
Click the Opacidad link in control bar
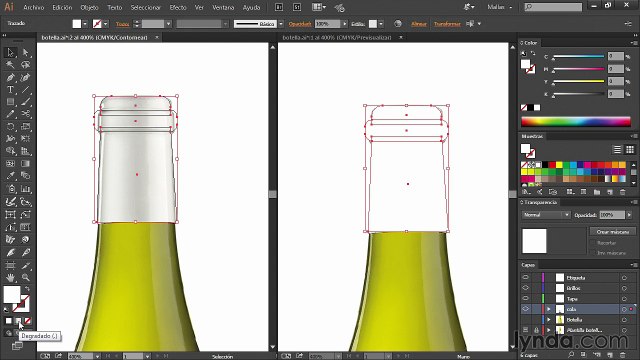[x=300, y=24]
